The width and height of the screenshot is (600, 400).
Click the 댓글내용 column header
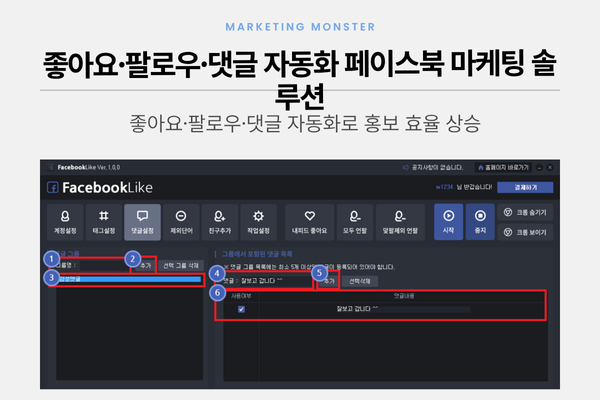tap(404, 296)
